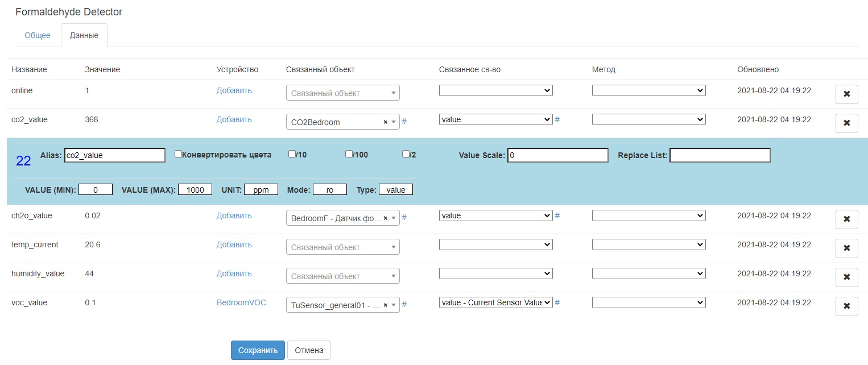This screenshot has width=868, height=365.
Task: Select the Данные tab
Action: 84,35
